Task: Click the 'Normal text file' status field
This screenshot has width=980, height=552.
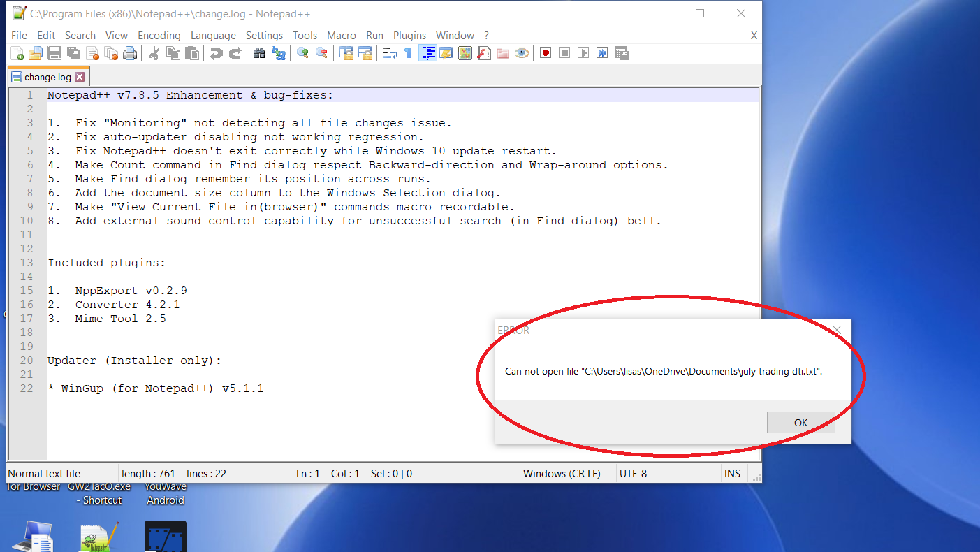Action: point(44,474)
